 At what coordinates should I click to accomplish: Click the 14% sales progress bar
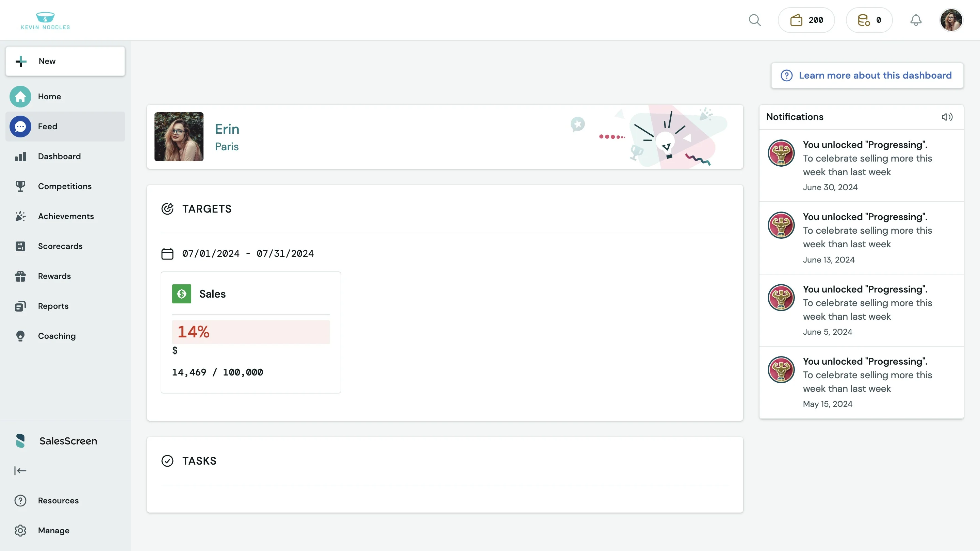[x=250, y=332]
